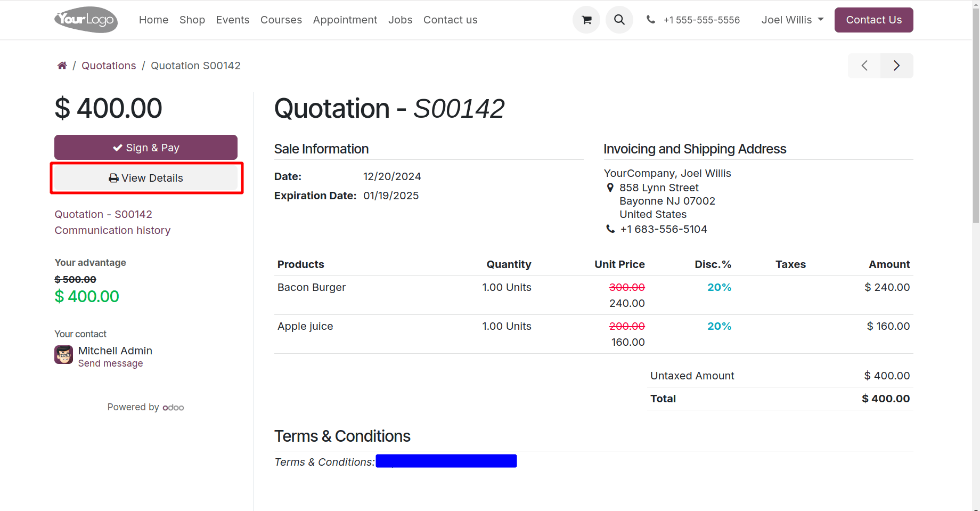Call header phone number +1 555-555-5556

701,20
